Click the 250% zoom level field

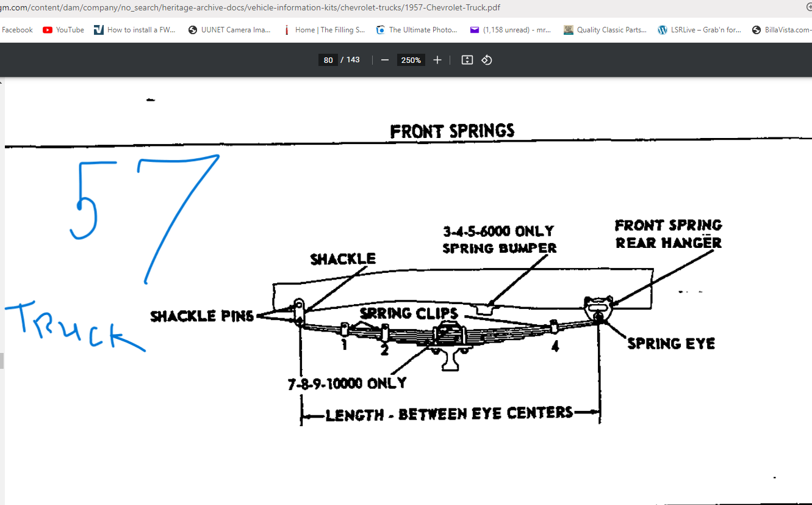[411, 60]
